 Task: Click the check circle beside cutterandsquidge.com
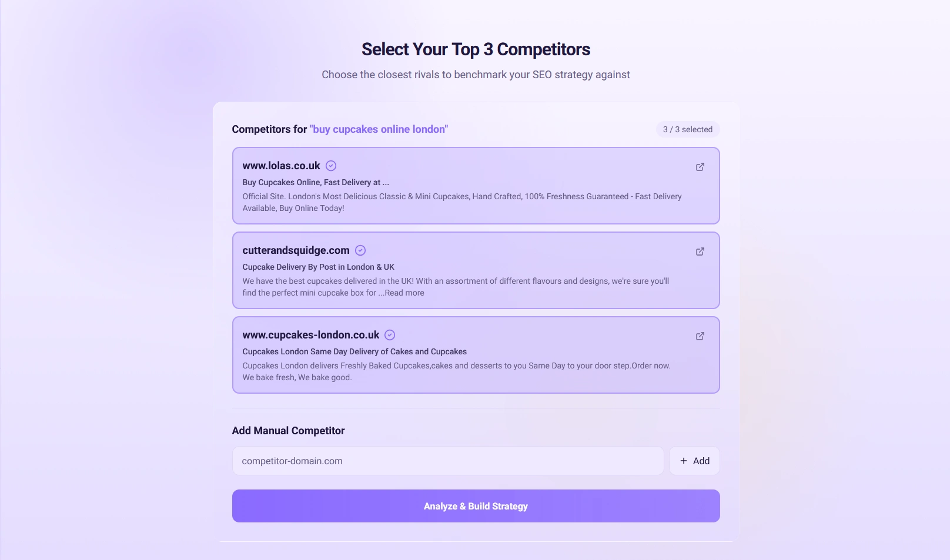click(359, 250)
